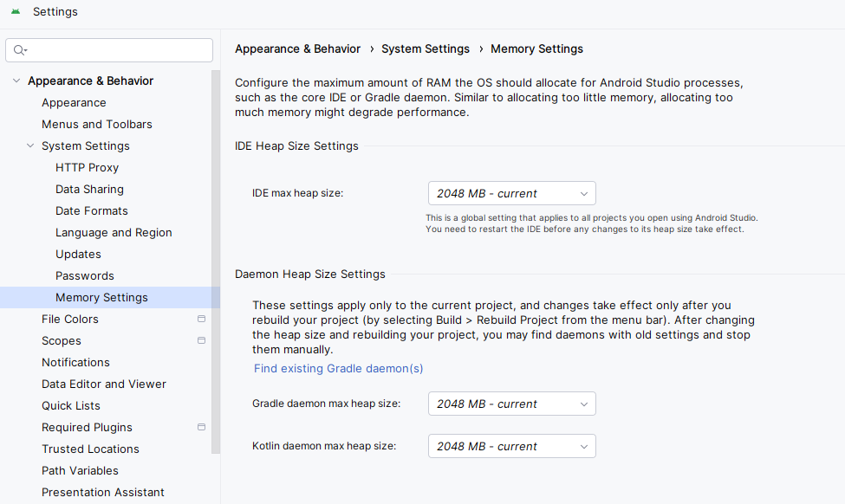Click the Android Studio logo icon
This screenshot has width=845, height=504.
point(16,11)
